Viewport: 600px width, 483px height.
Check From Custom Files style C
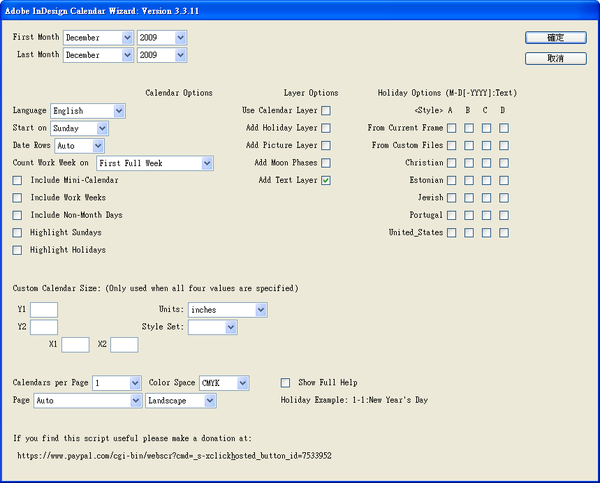[486, 145]
